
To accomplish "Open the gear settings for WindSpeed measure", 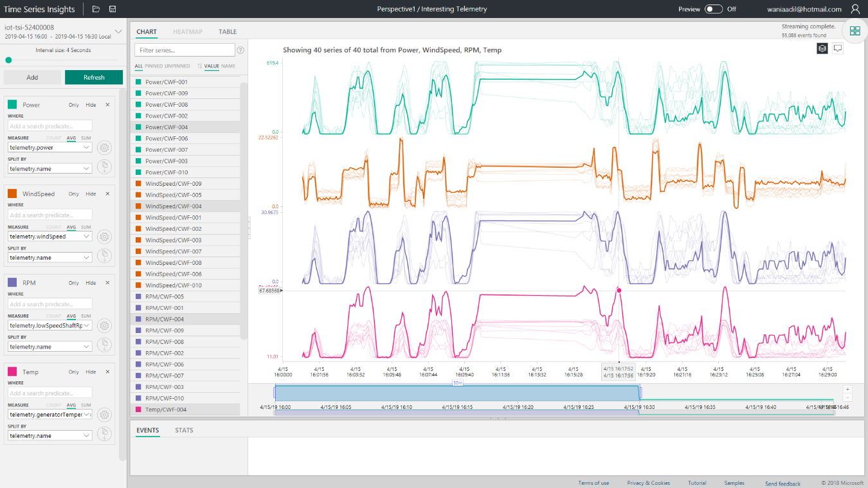I will pos(104,237).
